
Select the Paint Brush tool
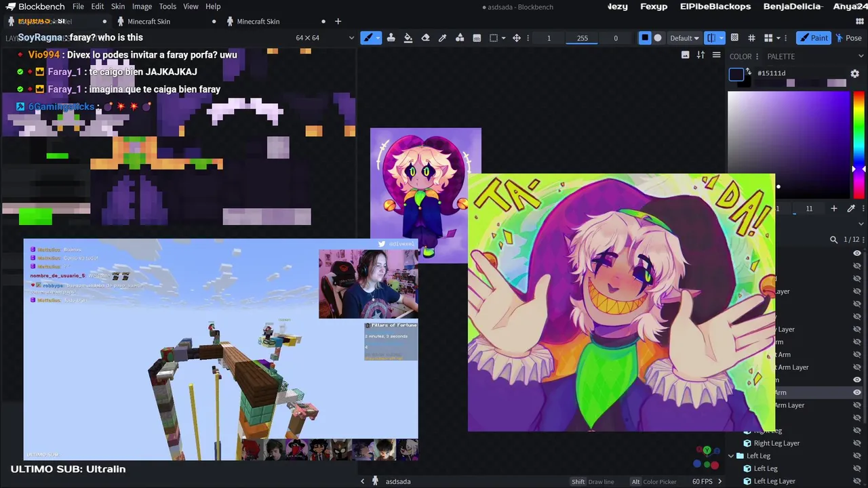pos(368,38)
